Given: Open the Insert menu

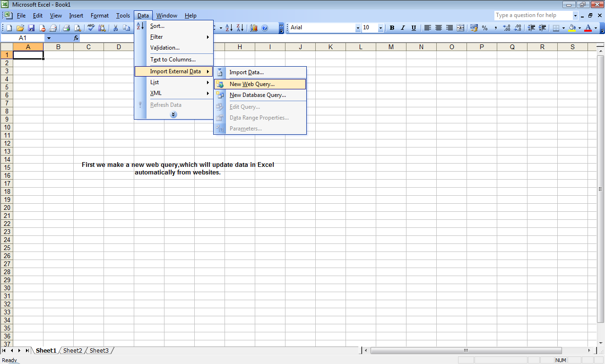Looking at the screenshot, I should tap(76, 15).
